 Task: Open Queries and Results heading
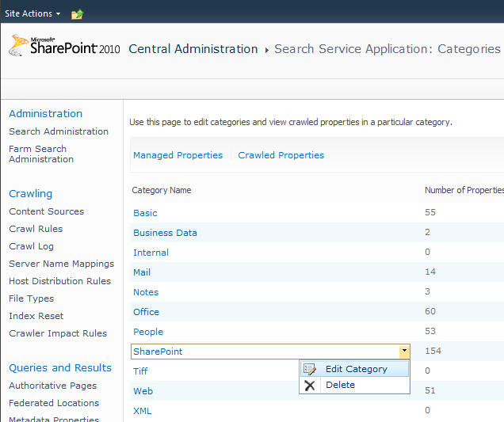pyautogui.click(x=60, y=367)
